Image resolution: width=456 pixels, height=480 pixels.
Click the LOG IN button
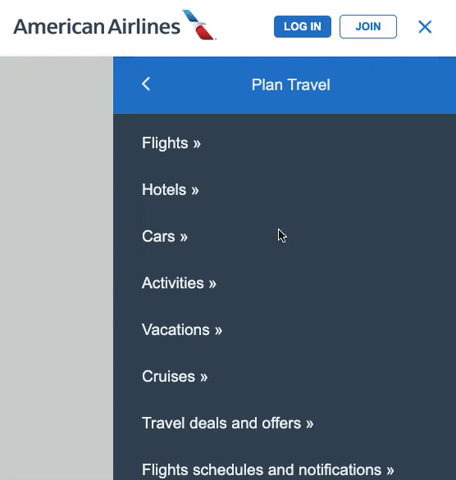tap(302, 27)
